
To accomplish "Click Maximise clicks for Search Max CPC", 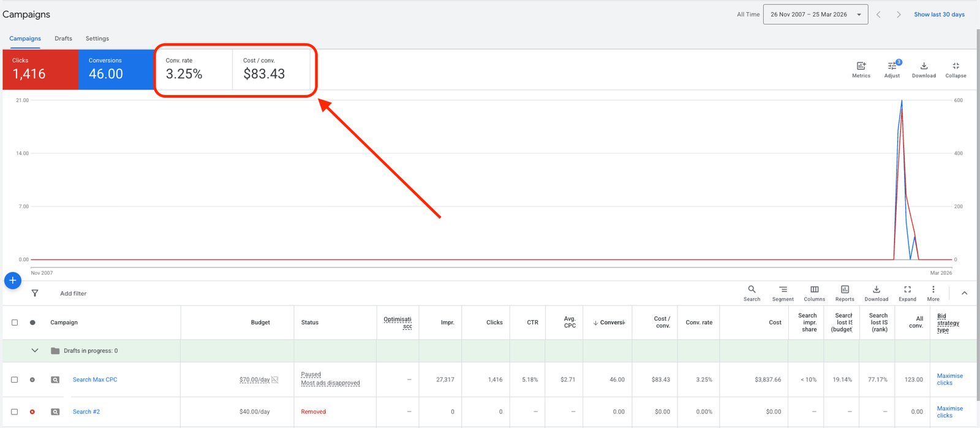I will click(x=950, y=380).
